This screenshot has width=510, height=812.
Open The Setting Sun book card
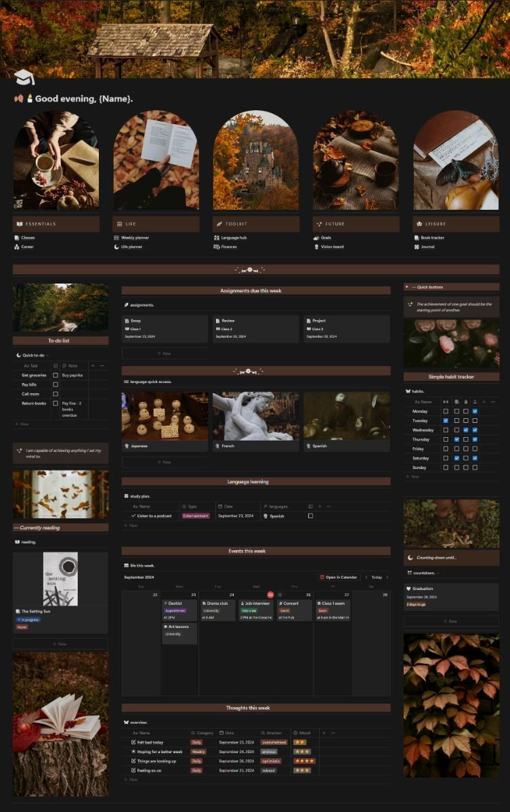60,593
